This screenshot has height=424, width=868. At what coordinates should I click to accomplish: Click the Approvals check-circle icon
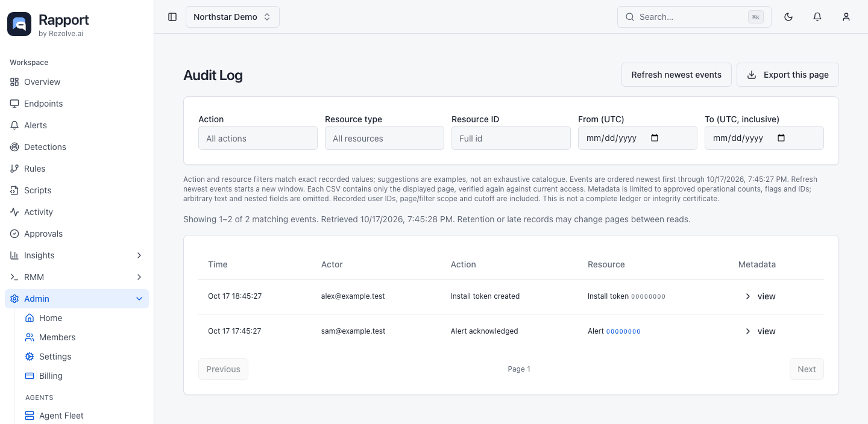[14, 234]
